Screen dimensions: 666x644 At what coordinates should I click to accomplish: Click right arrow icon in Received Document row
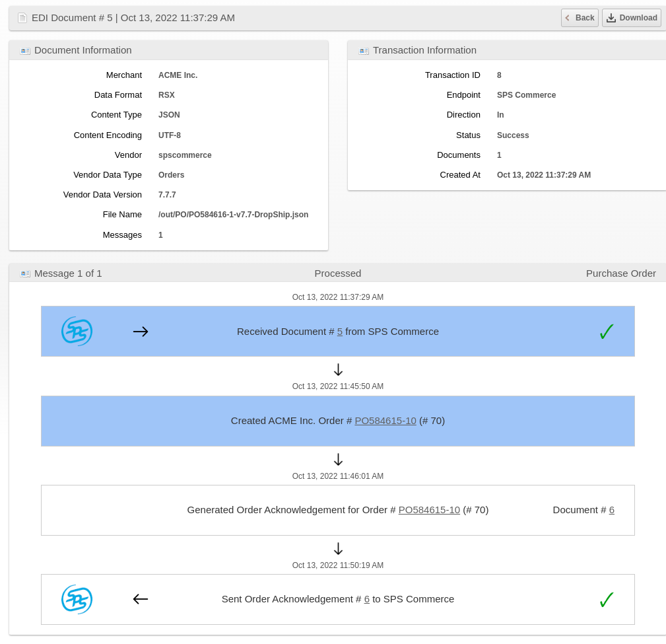pos(141,332)
